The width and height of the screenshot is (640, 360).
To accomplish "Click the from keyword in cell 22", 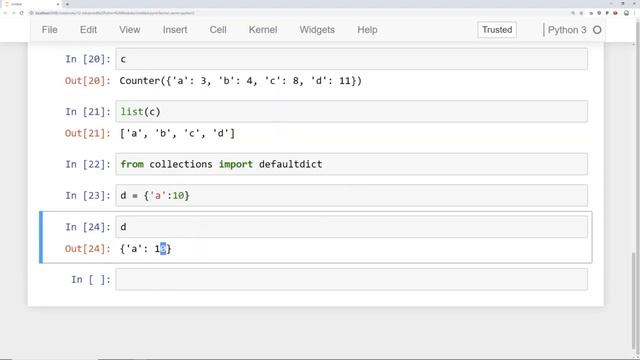I will 132,164.
